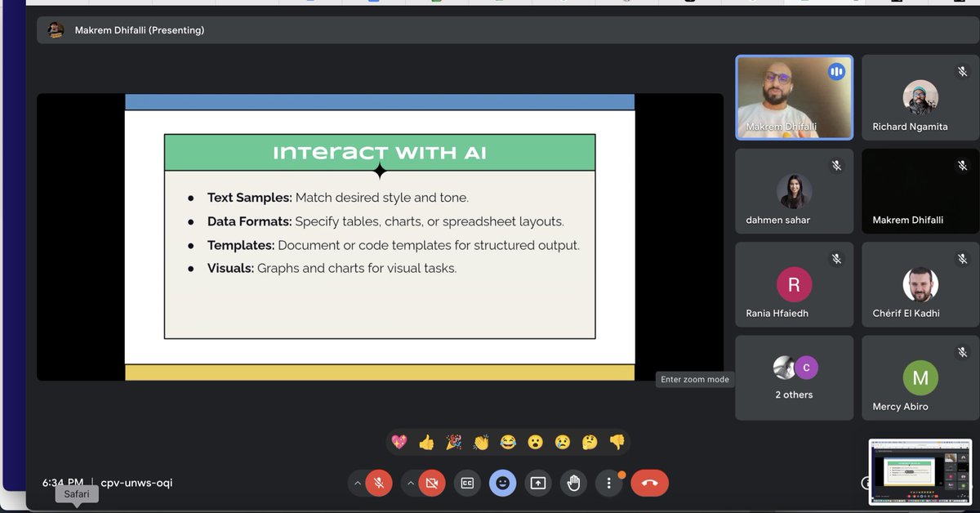Click the self-view preview thumbnail
This screenshot has width=980, height=513.
pos(920,472)
